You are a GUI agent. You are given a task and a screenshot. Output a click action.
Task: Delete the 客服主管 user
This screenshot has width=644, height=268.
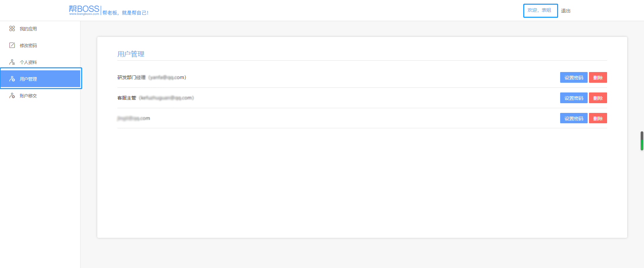pos(598,98)
